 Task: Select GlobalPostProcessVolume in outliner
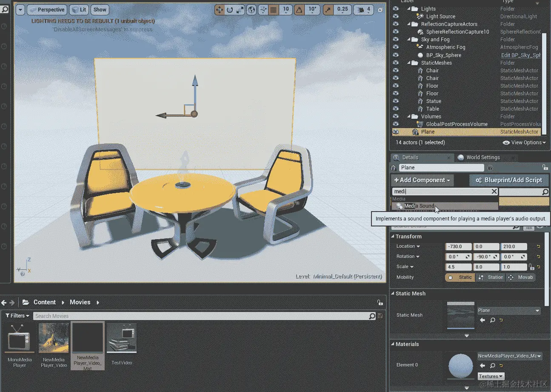click(457, 124)
